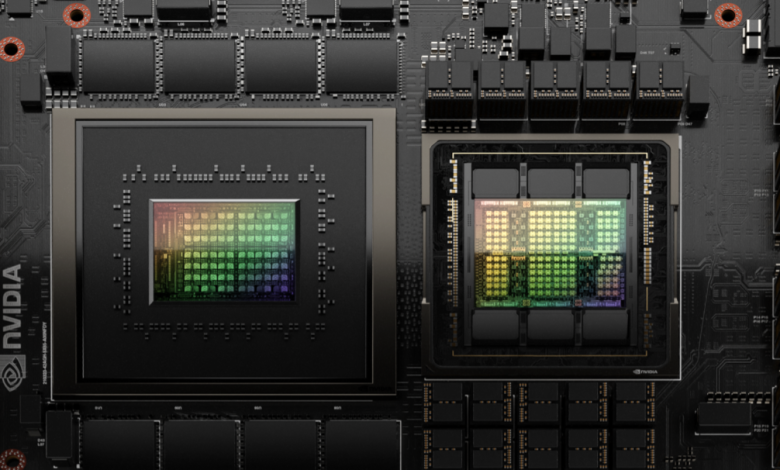
Task: Click the small NVIDIA logo on the right chip package
Action: coord(645,372)
